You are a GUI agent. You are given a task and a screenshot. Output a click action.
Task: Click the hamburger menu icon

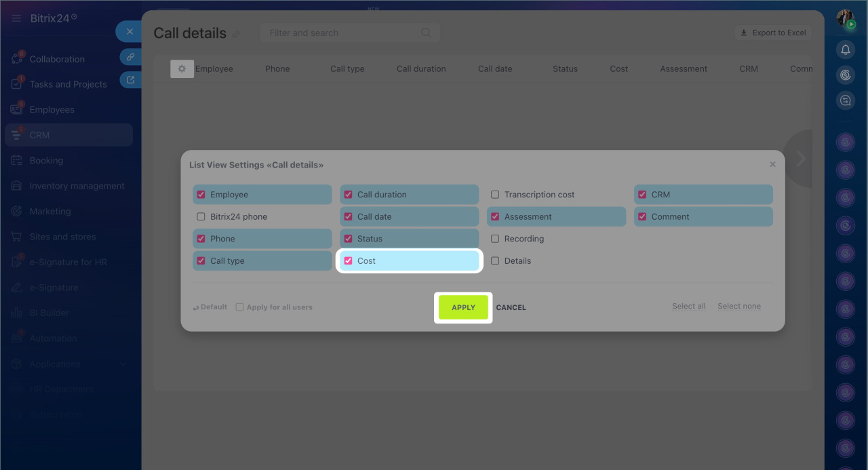(16, 18)
